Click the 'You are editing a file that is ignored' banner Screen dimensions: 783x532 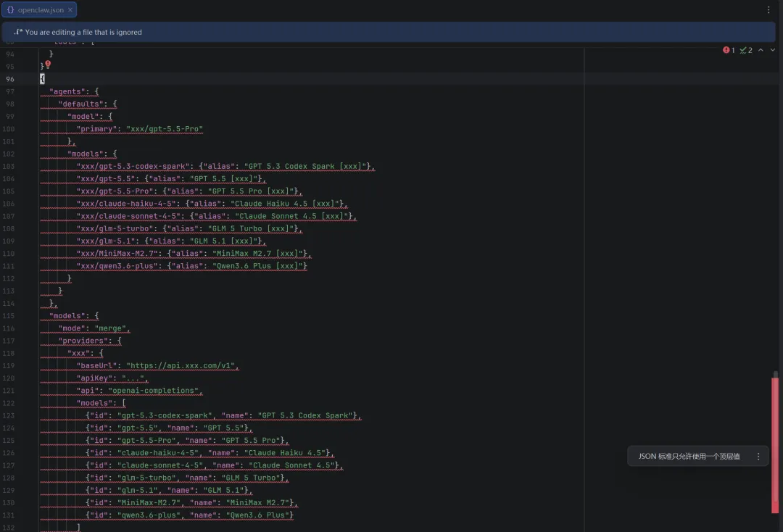[x=389, y=32]
